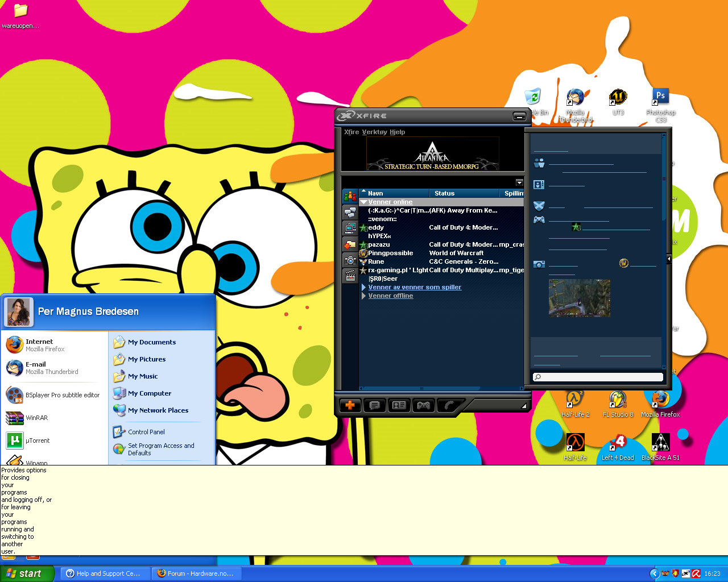The width and height of the screenshot is (728, 582).
Task: Open Photoshop CS3 desktop shortcut
Action: point(660,105)
